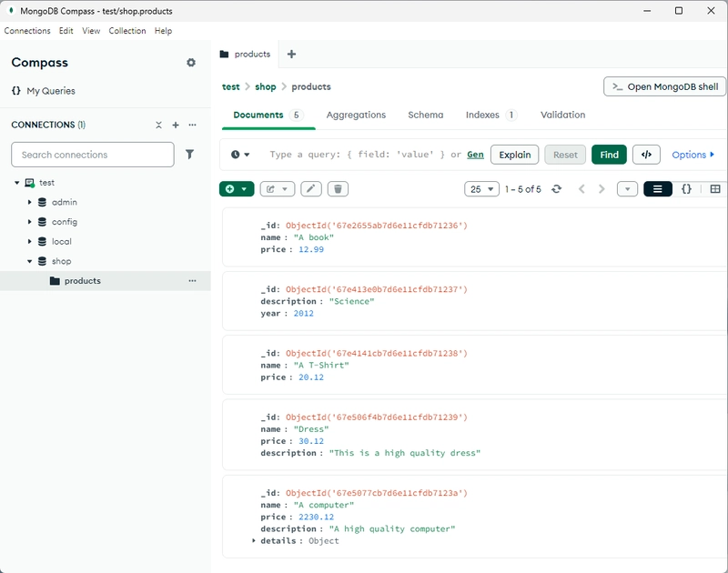This screenshot has width=728, height=573.
Task: Click the "Dress" name value
Action: 311,429
